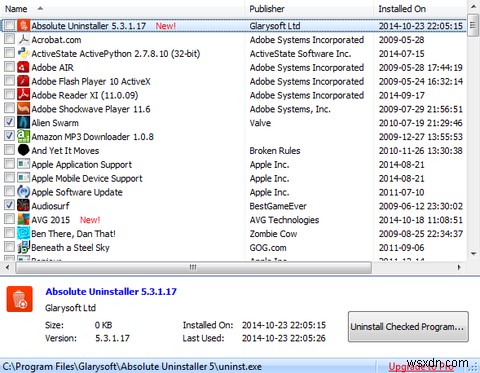Sort list by Installed On column

click(x=420, y=9)
